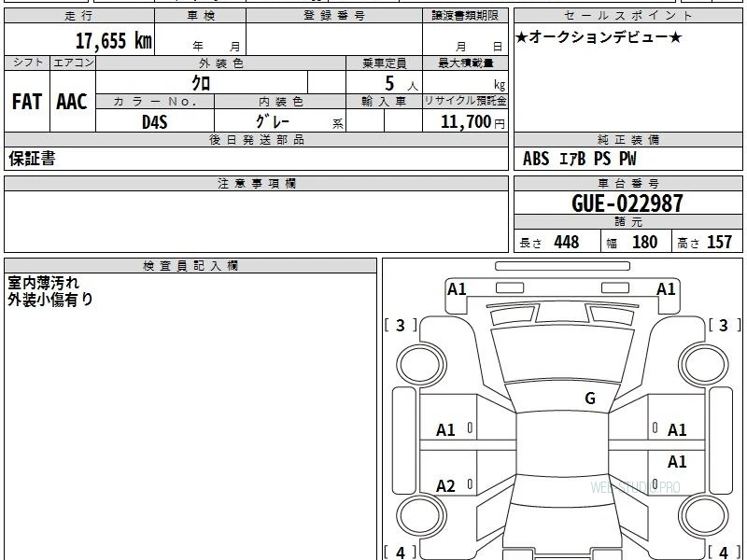Image resolution: width=747 pixels, height=560 pixels.
Task: Click the カラーNo. header
Action: (x=155, y=102)
